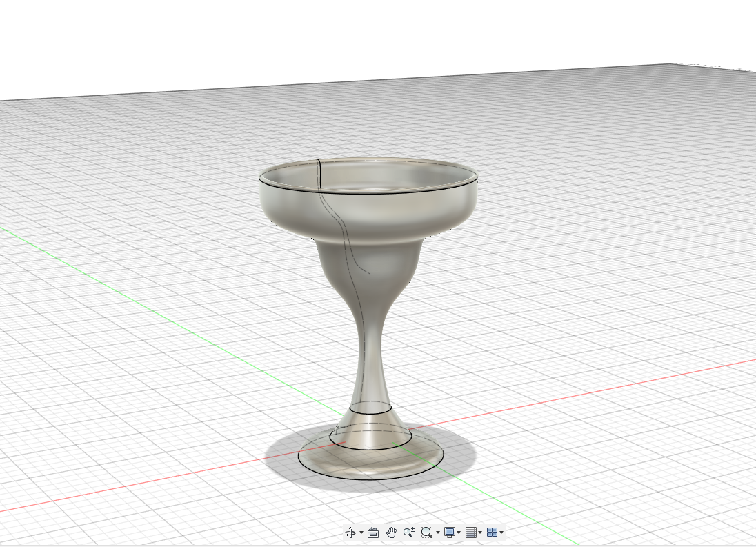Select the goblet's upper bowl surface

click(386, 212)
